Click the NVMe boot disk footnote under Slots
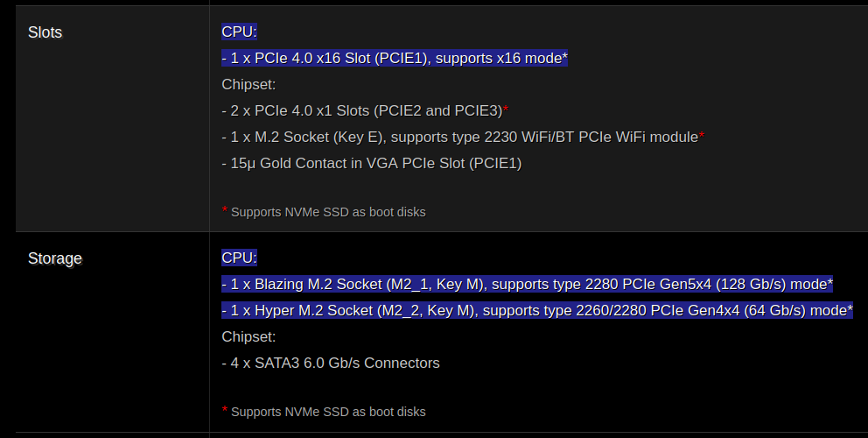The image size is (868, 438). (x=328, y=212)
